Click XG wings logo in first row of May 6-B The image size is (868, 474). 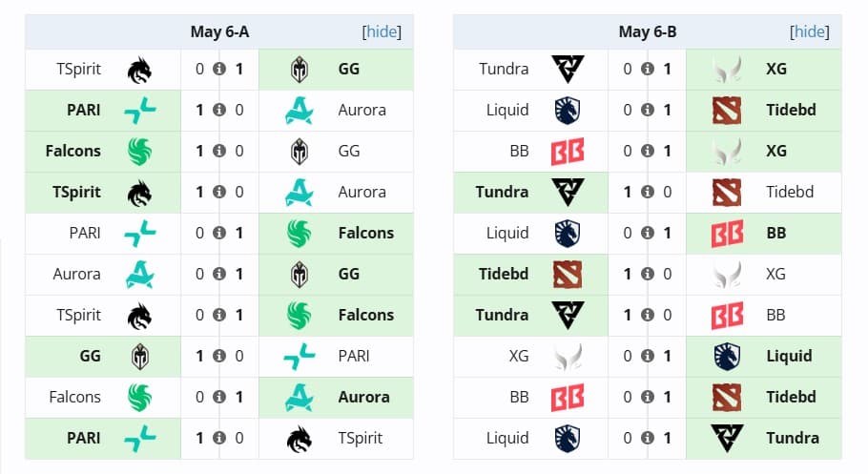tap(728, 69)
